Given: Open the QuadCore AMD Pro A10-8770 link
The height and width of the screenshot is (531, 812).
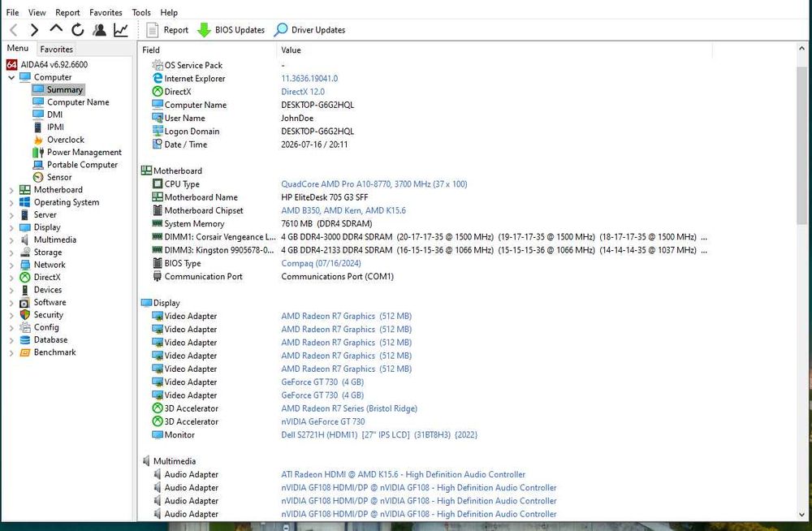Looking at the screenshot, I should [374, 184].
